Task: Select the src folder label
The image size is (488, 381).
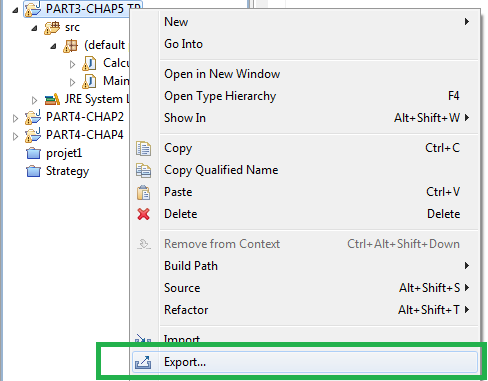Action: coord(72,27)
